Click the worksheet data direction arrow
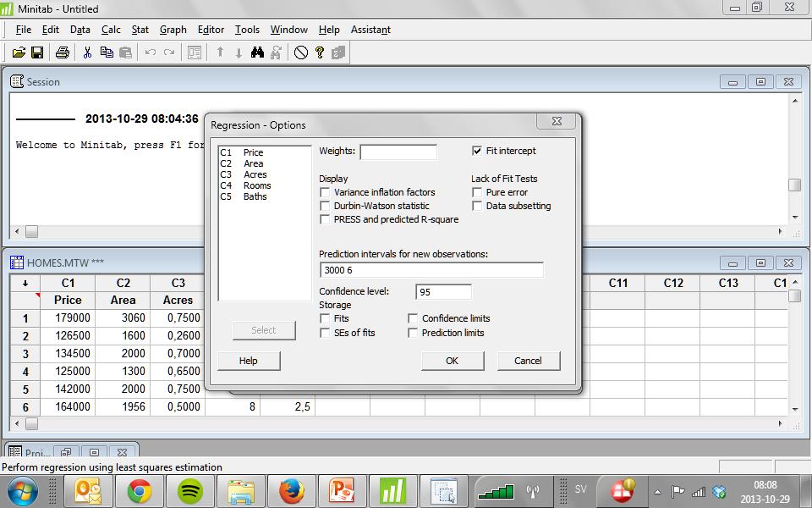Screen dimensions: 812x508 tap(25, 283)
